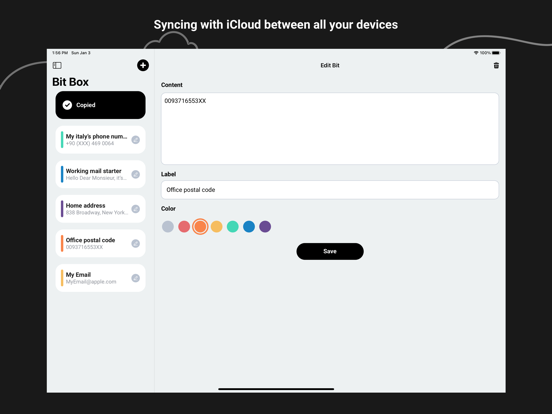Click copy icon on My Email card

click(x=136, y=278)
